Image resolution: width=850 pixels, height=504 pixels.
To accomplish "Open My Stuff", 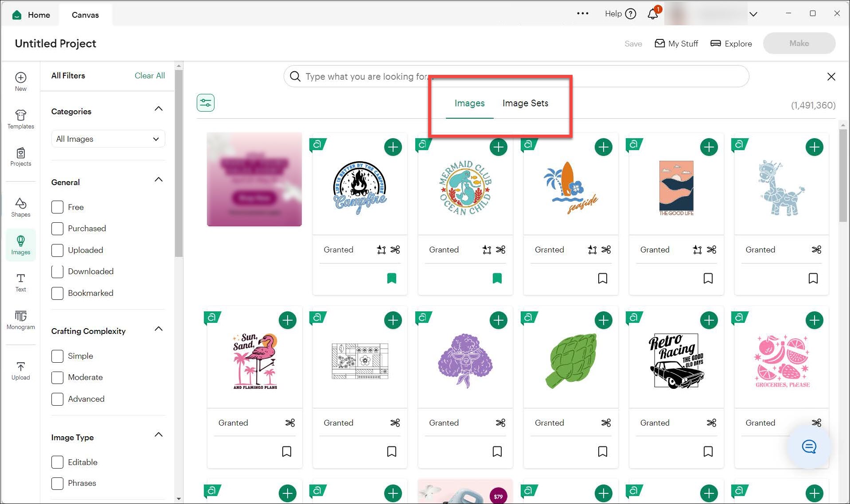I will 676,43.
